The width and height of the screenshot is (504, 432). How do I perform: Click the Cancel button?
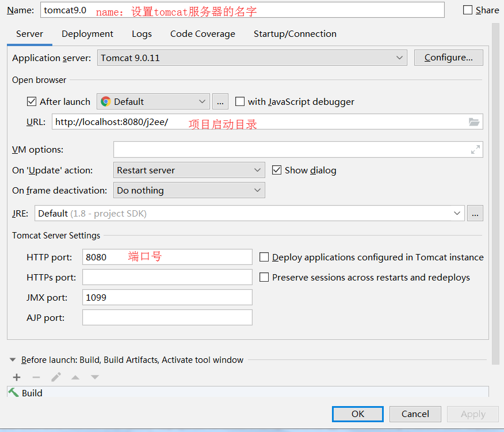[415, 414]
